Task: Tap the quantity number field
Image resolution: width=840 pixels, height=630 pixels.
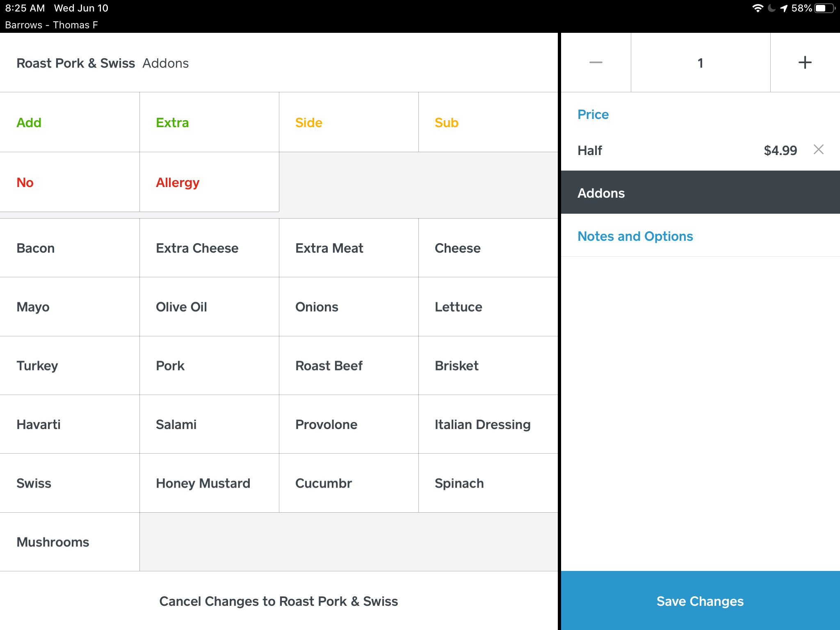Action: tap(700, 63)
